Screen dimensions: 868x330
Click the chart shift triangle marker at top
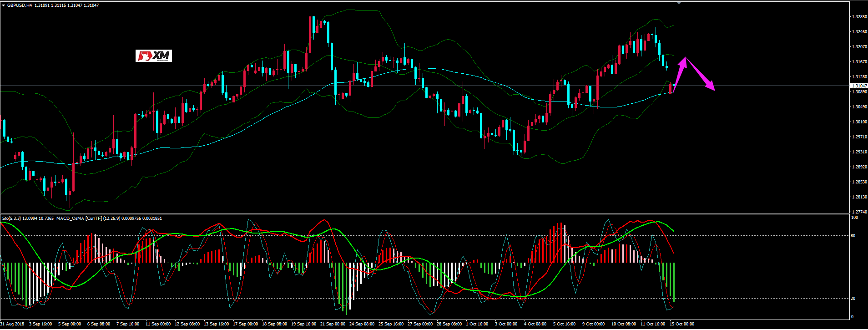[679, 3]
